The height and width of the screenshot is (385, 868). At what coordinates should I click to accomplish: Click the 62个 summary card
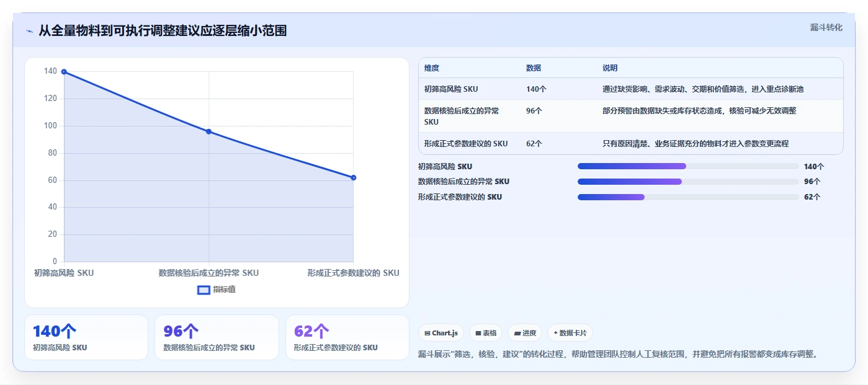click(x=347, y=337)
